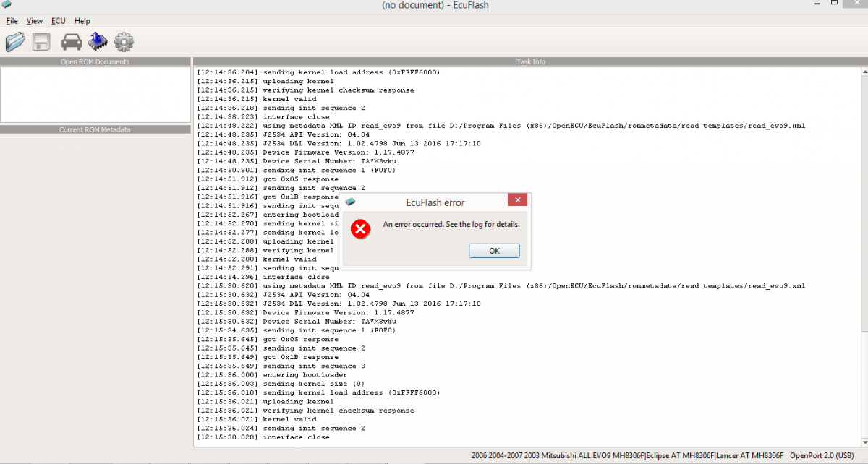
Task: Close the EcuFlash error dialog with X
Action: click(x=517, y=201)
